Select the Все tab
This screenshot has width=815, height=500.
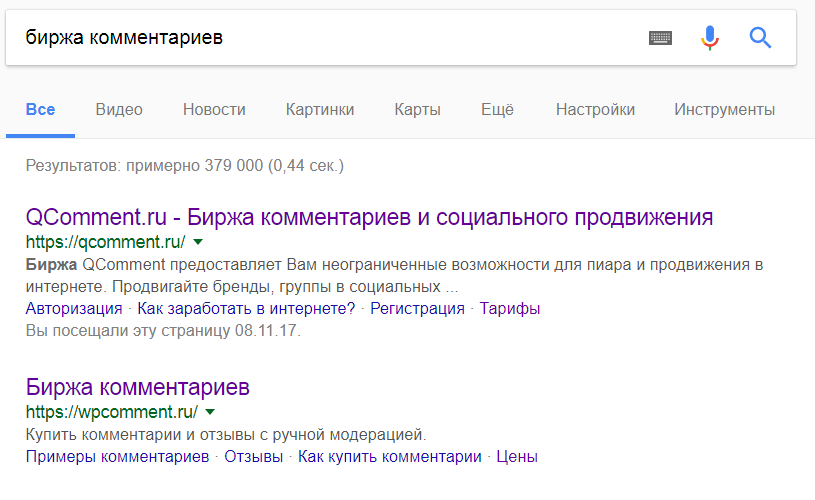41,110
